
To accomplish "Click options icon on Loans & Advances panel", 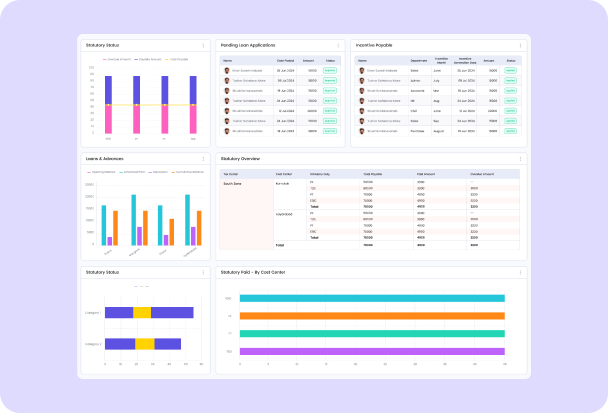I will [203, 159].
